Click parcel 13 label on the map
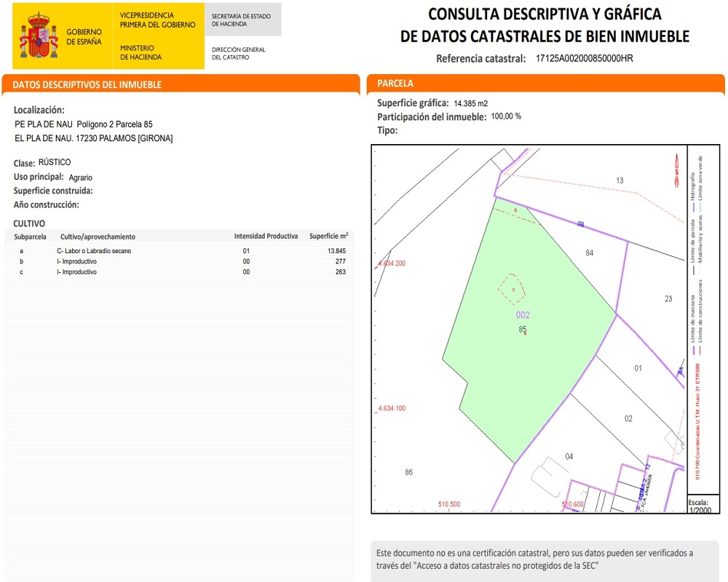The width and height of the screenshot is (728, 582). pos(620,180)
